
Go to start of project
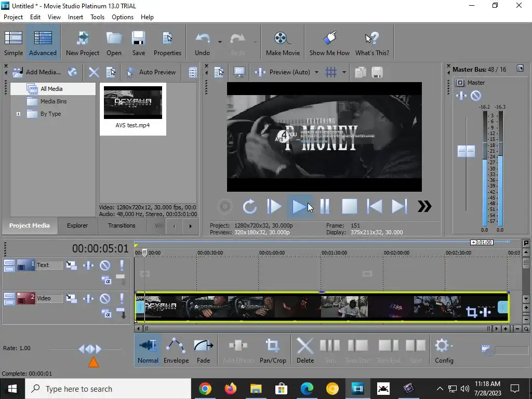375,206
